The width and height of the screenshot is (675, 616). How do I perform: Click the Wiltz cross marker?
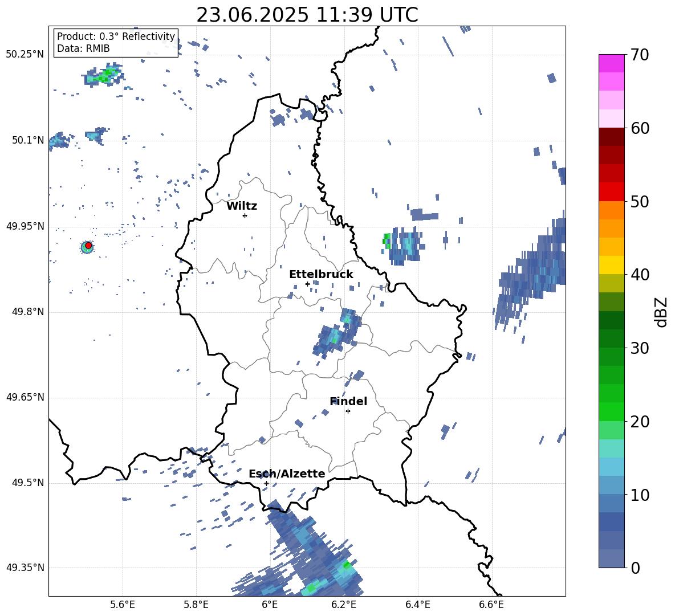pos(245,215)
